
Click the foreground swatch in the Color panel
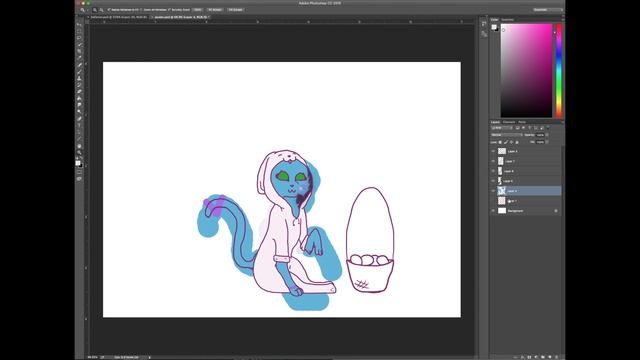click(x=493, y=27)
